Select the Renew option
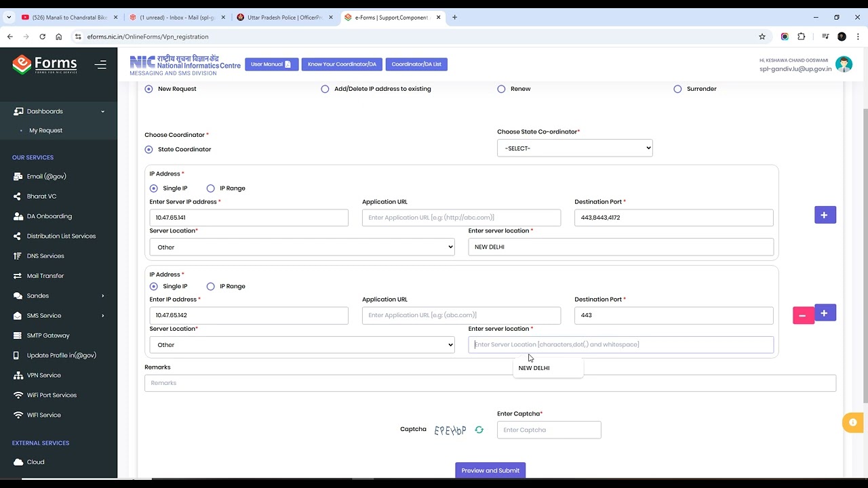This screenshot has width=868, height=488. point(501,89)
